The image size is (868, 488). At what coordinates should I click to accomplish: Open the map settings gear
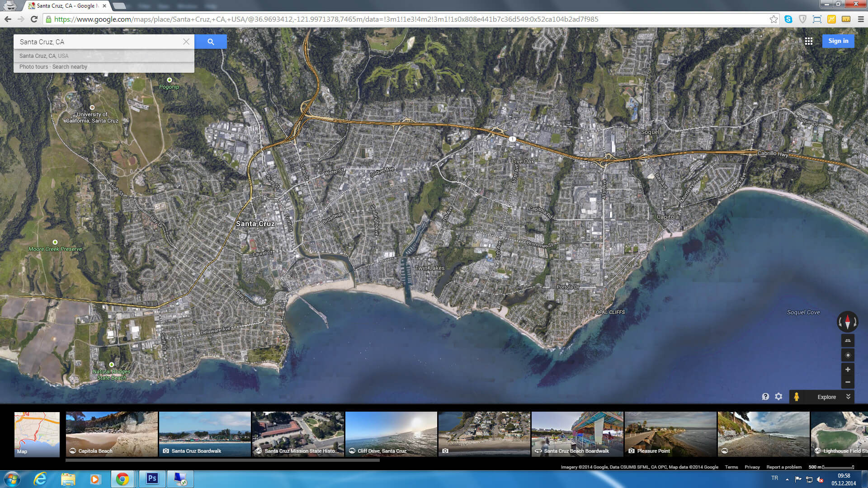click(x=778, y=397)
